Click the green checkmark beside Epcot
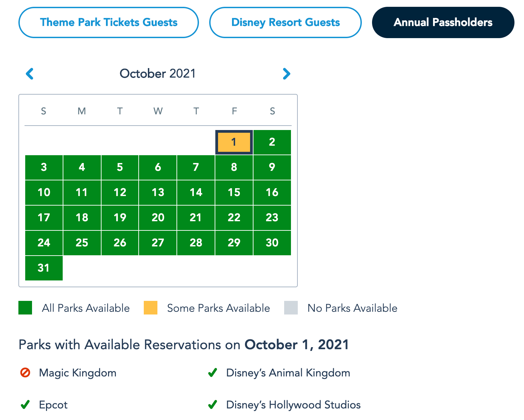This screenshot has width=524, height=420. (25, 405)
